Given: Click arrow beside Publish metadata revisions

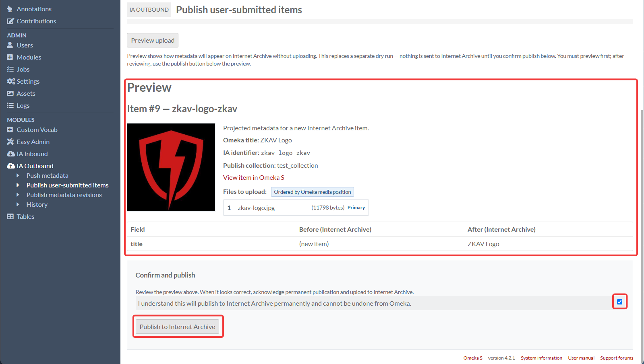Looking at the screenshot, I should 18,195.
